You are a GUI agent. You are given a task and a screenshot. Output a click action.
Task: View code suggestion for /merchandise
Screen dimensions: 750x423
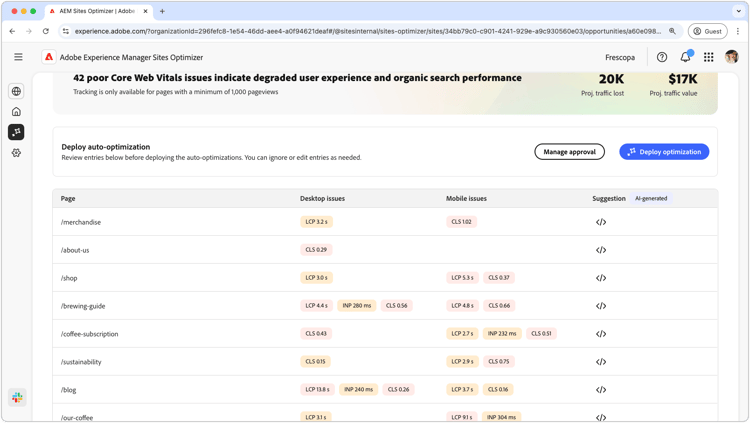click(x=601, y=222)
